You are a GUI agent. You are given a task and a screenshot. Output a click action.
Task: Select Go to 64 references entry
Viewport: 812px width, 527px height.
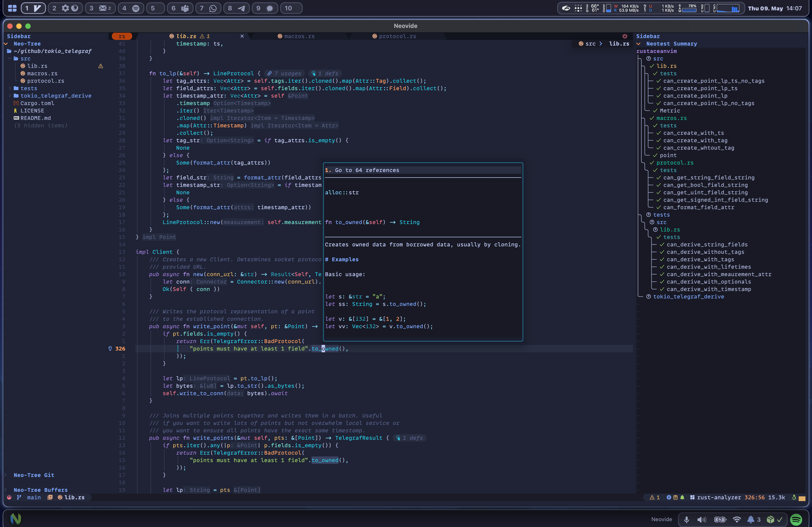tap(367, 170)
